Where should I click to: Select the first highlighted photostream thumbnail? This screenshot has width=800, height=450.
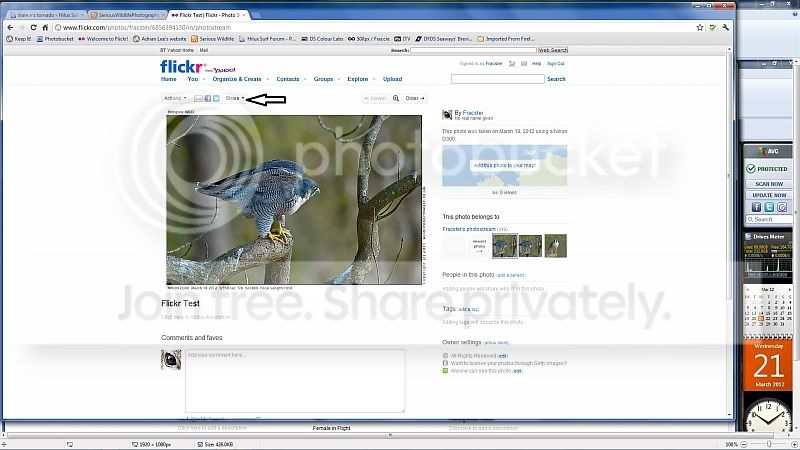pyautogui.click(x=505, y=246)
